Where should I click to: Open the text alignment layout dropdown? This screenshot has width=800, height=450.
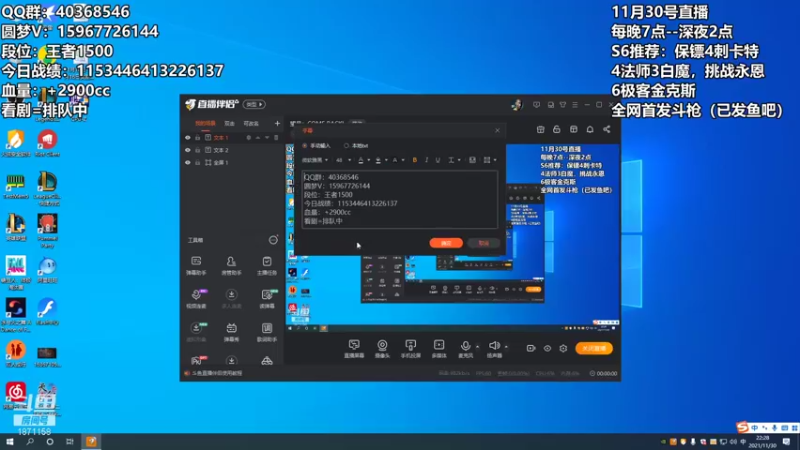(490, 160)
